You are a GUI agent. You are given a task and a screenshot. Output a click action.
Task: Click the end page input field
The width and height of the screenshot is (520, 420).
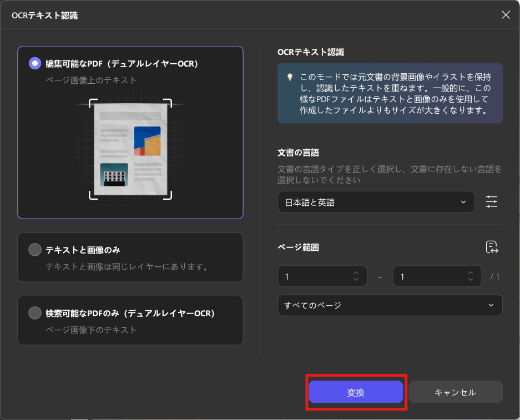coord(428,276)
